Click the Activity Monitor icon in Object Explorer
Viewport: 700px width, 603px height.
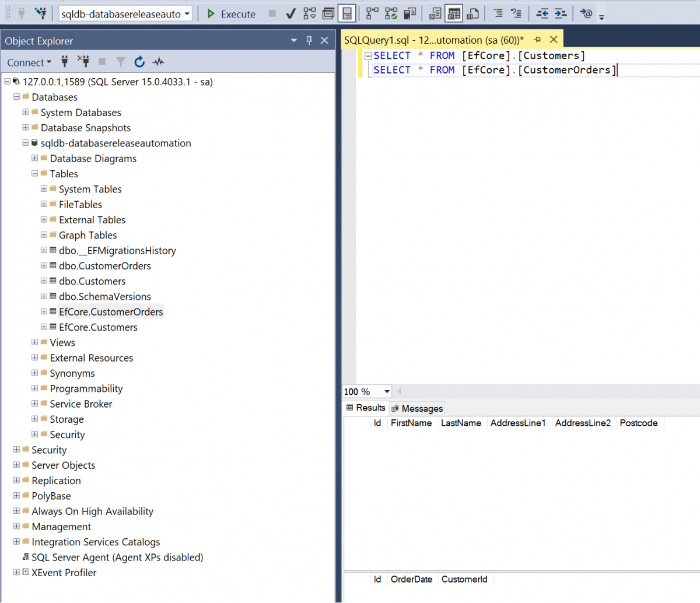[x=158, y=62]
